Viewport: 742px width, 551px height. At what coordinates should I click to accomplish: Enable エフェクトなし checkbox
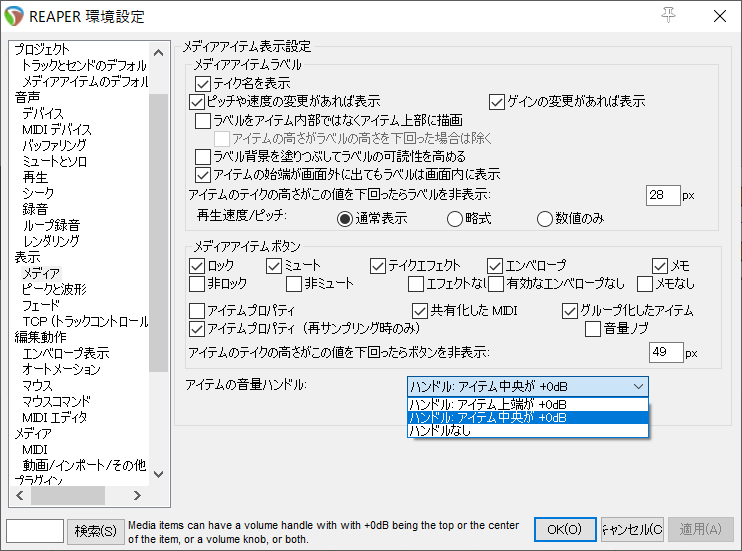coord(415,284)
